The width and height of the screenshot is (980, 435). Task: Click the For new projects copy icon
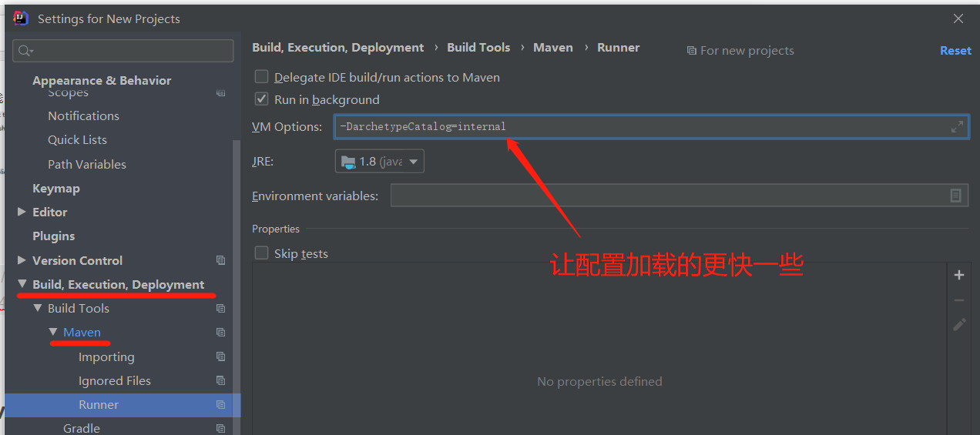pyautogui.click(x=692, y=51)
